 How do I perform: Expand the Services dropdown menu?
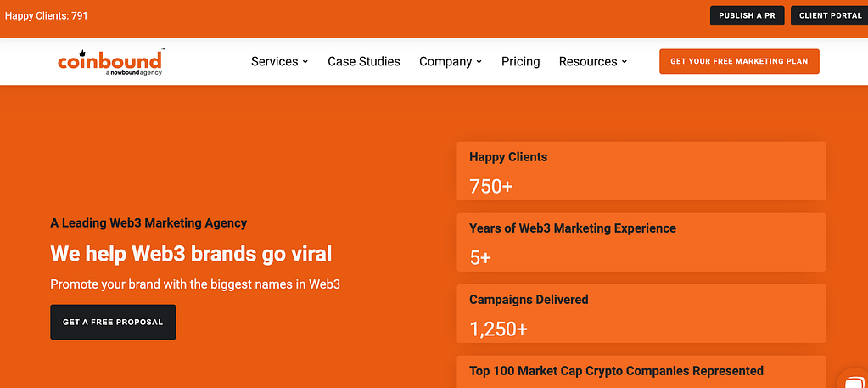(x=279, y=61)
